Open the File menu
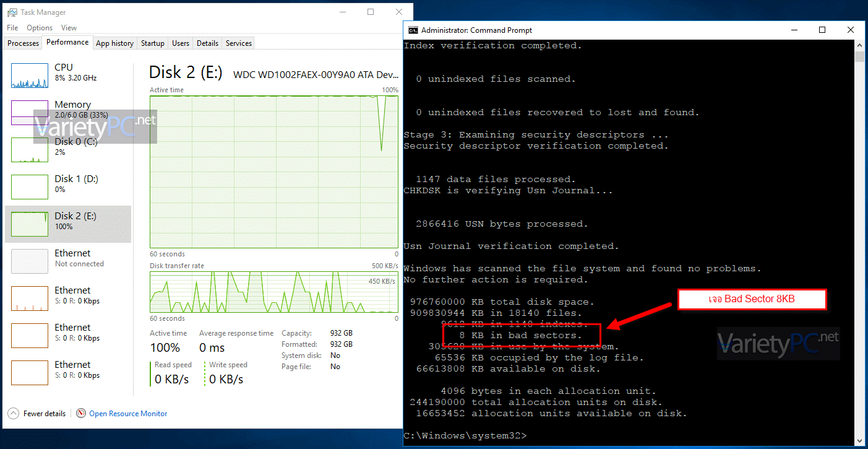868x449 pixels. [x=12, y=28]
